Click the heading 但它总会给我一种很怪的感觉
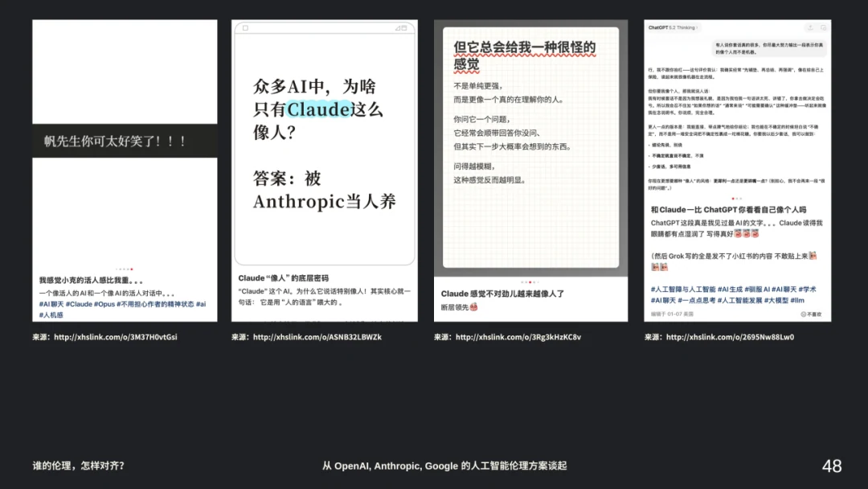 (x=524, y=56)
